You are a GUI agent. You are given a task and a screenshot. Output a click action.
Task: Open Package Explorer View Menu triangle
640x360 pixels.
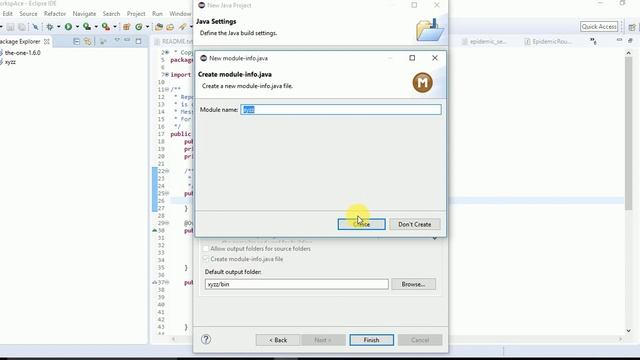pos(117,40)
